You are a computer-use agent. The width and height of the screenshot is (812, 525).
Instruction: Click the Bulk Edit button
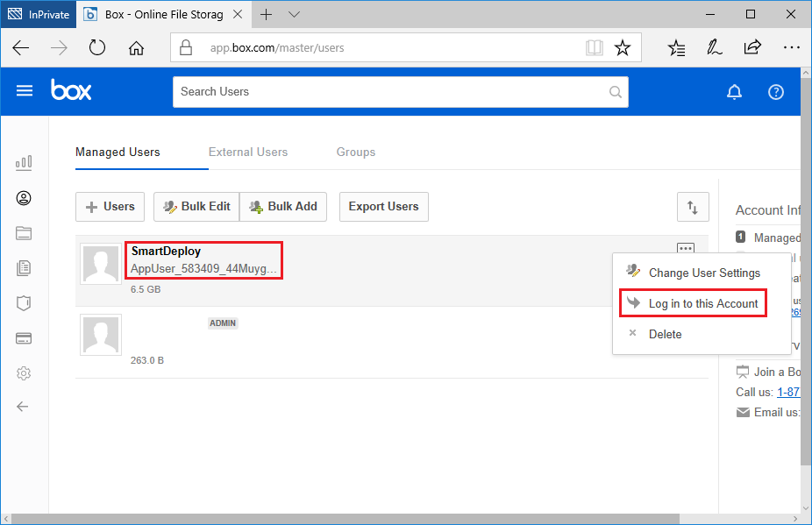[196, 207]
